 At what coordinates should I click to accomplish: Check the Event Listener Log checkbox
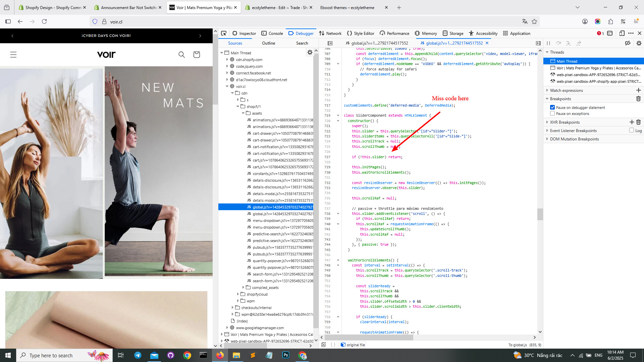[x=632, y=130]
